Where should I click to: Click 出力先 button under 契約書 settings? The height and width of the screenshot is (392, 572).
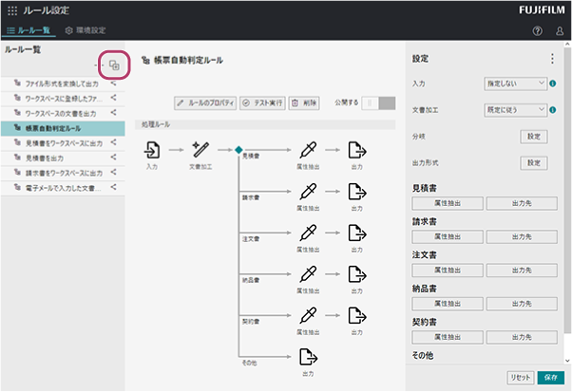point(522,337)
